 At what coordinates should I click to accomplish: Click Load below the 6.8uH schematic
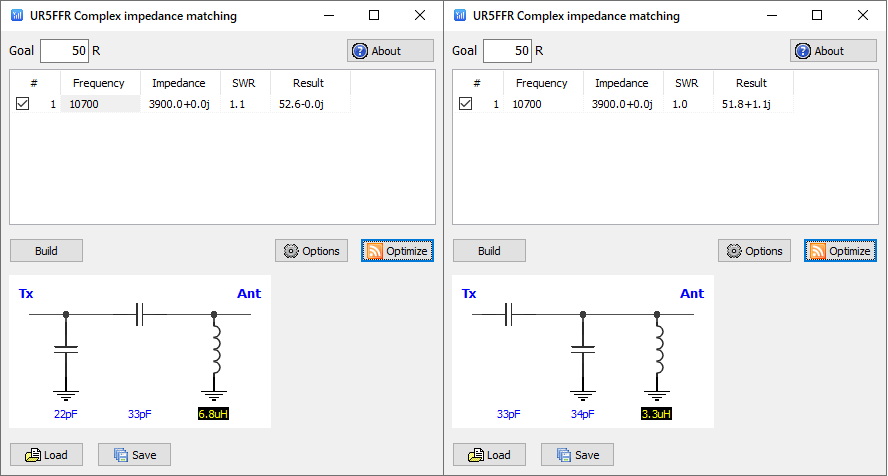pyautogui.click(x=46, y=455)
